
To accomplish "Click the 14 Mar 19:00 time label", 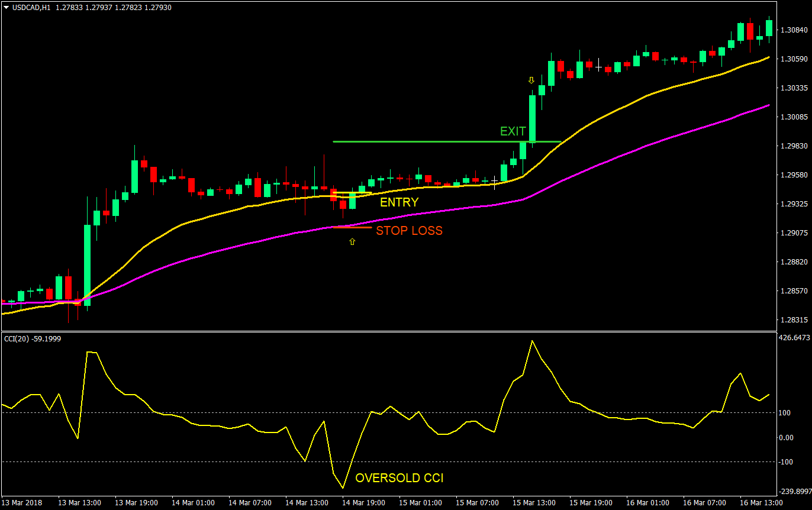I will (x=364, y=503).
